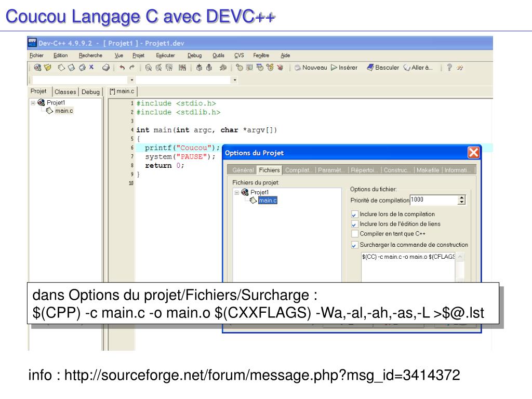The image size is (532, 399).
Task: Click the find next toolbar icon
Action: point(169,68)
